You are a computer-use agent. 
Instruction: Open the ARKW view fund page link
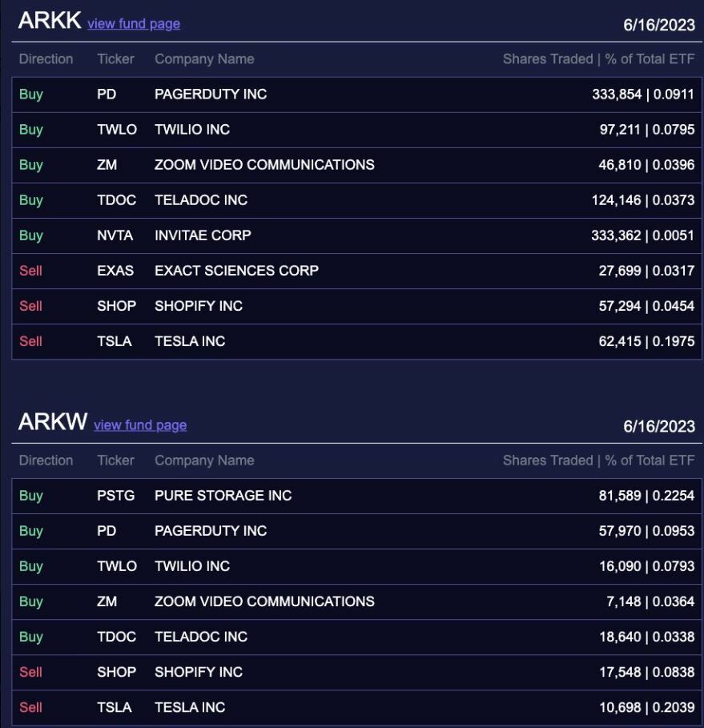tap(140, 425)
